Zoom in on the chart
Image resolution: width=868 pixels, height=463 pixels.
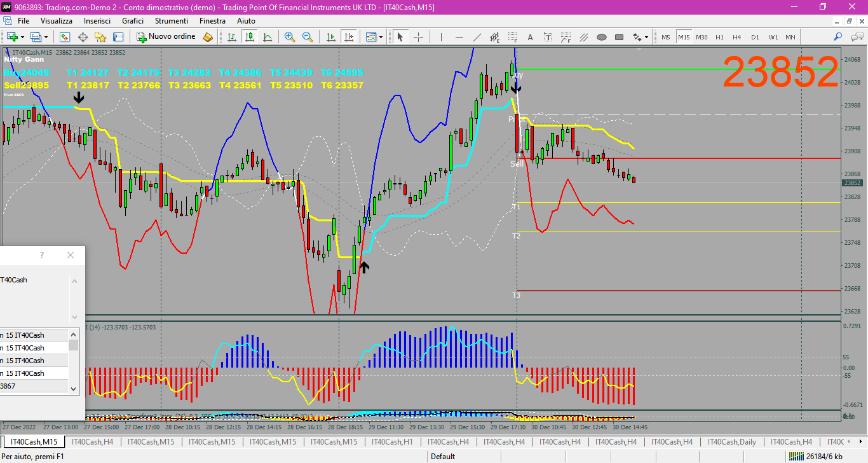pos(290,37)
